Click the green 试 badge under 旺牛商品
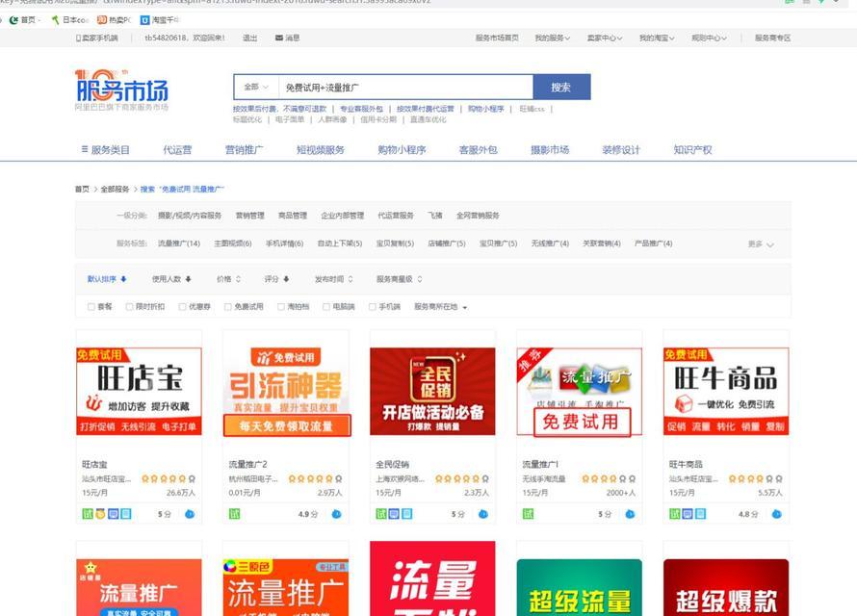The image size is (857, 616). tap(675, 514)
